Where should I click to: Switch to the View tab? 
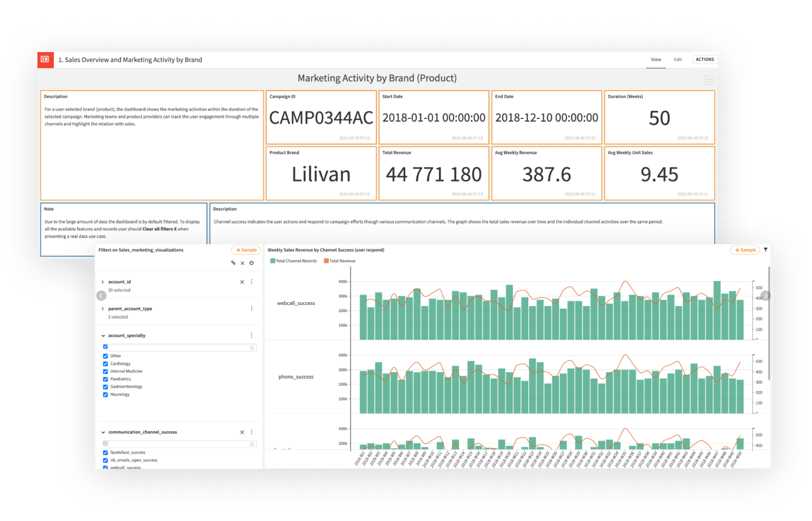coord(656,60)
